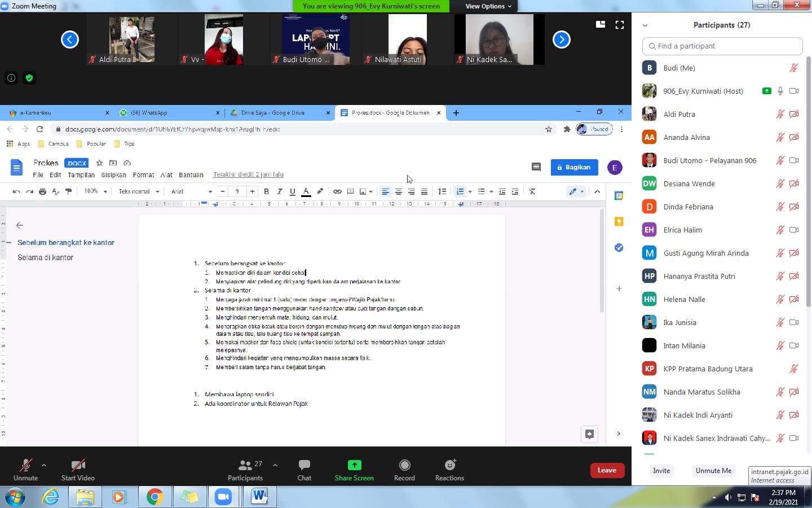Show next video thumbnails with right arrow
The image size is (812, 508).
tap(561, 40)
